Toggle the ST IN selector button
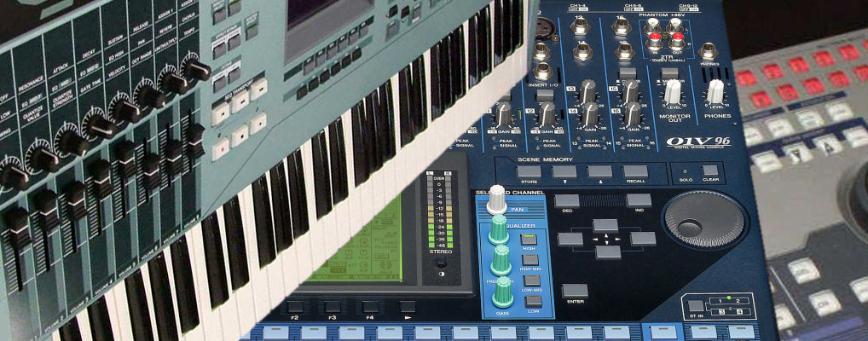Viewport: 868px width, 341px height. pos(696,305)
